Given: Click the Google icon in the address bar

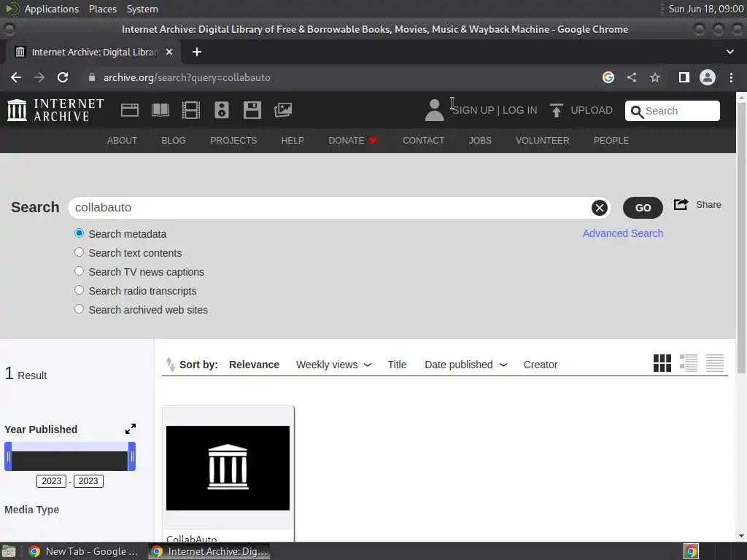Looking at the screenshot, I should 608,77.
